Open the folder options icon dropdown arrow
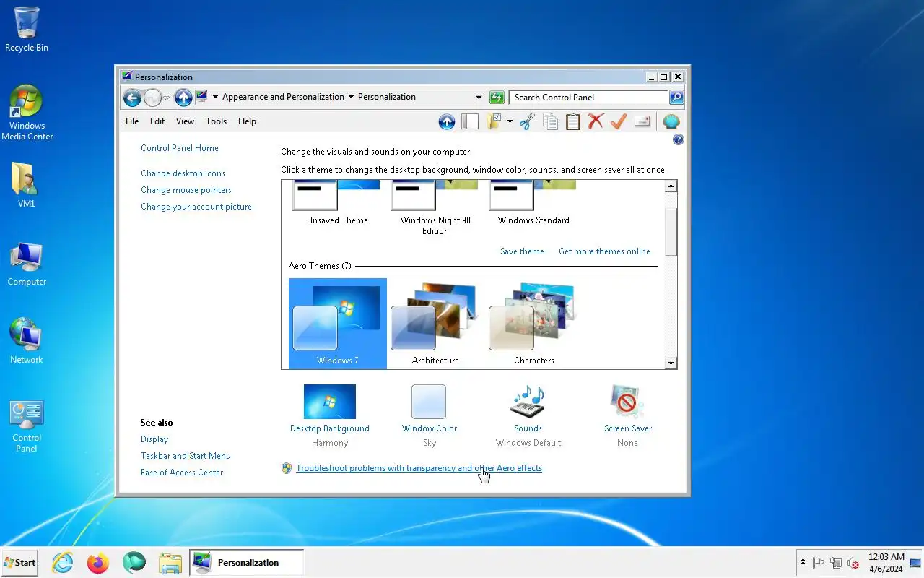The height and width of the screenshot is (578, 924). [x=510, y=121]
